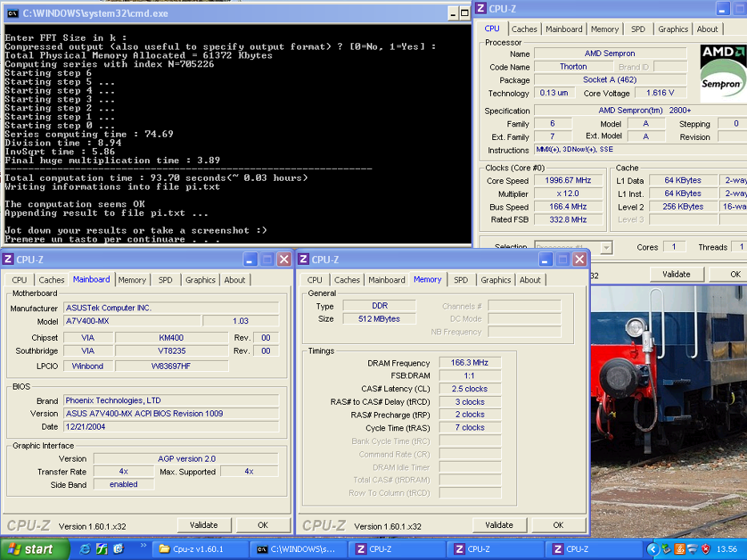The width and height of the screenshot is (747, 560).
Task: Open Graphics tab in Processor CPU-Z window
Action: [x=673, y=29]
